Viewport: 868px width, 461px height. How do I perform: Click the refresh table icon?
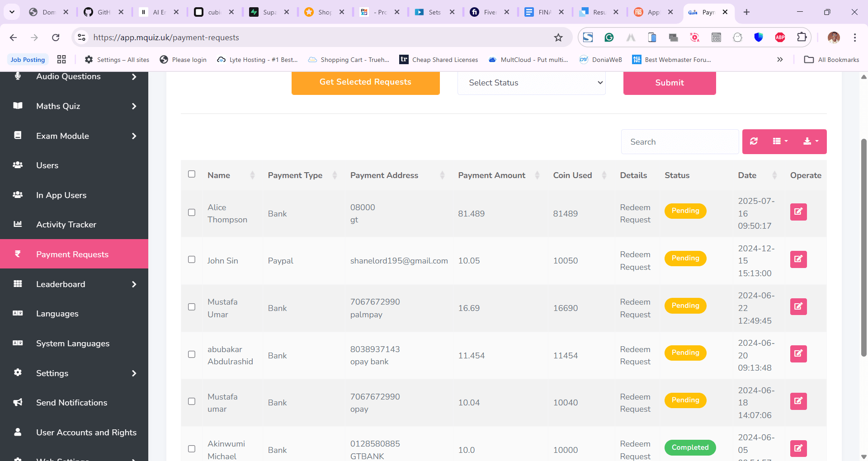(x=754, y=141)
